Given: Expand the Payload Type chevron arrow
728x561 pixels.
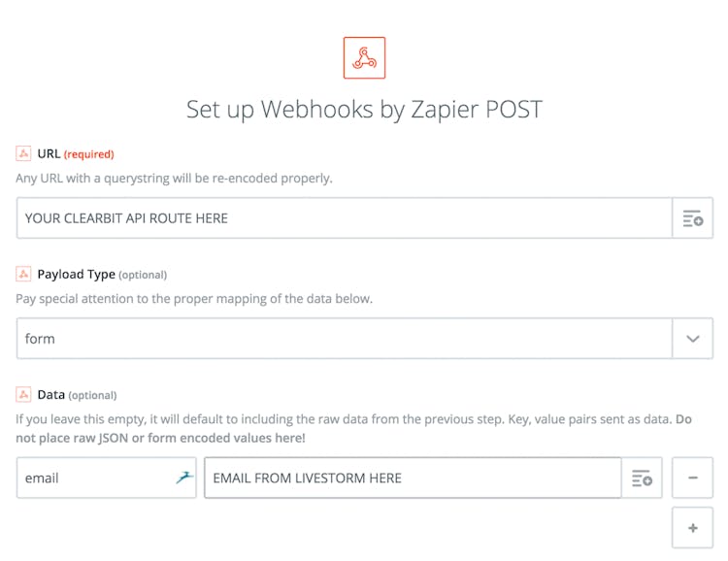Looking at the screenshot, I should (x=692, y=339).
